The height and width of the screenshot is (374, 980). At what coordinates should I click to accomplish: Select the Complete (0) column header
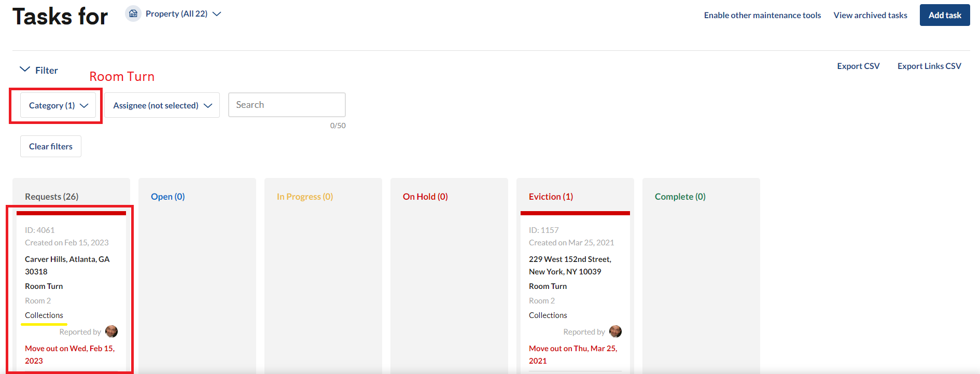(680, 197)
